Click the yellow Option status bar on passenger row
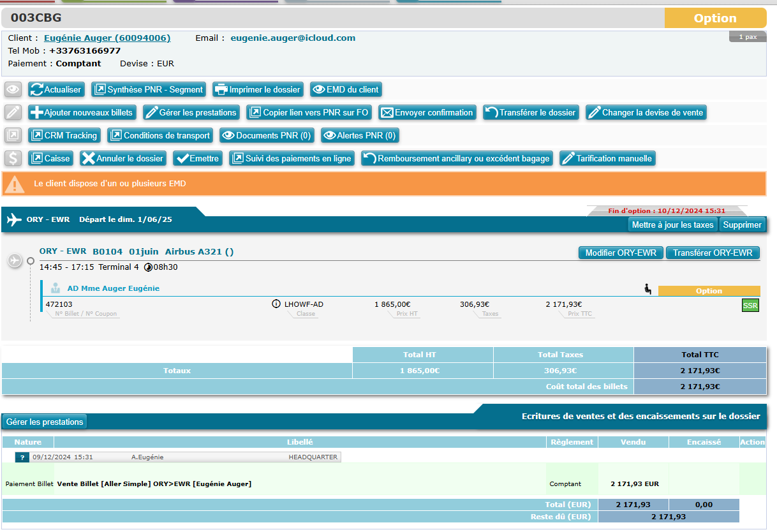Screen dimensions: 777x532 pyautogui.click(x=709, y=291)
